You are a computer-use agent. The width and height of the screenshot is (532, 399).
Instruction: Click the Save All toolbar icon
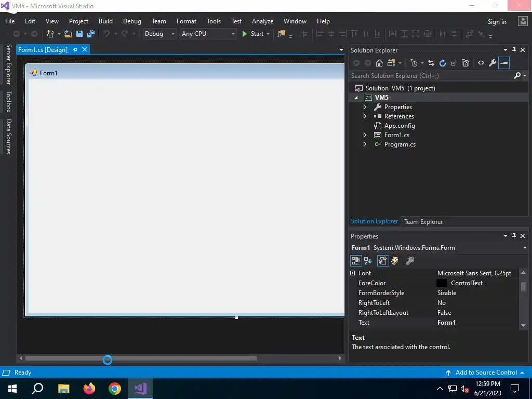[91, 34]
